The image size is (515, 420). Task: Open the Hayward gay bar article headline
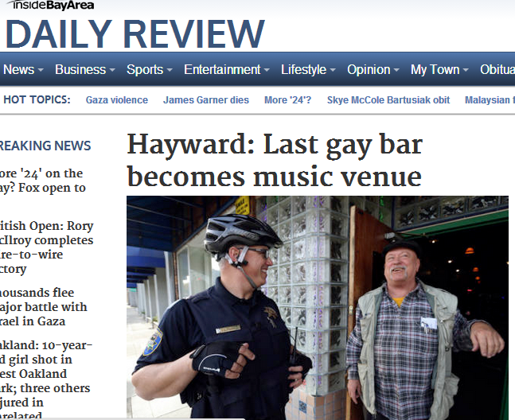click(275, 160)
